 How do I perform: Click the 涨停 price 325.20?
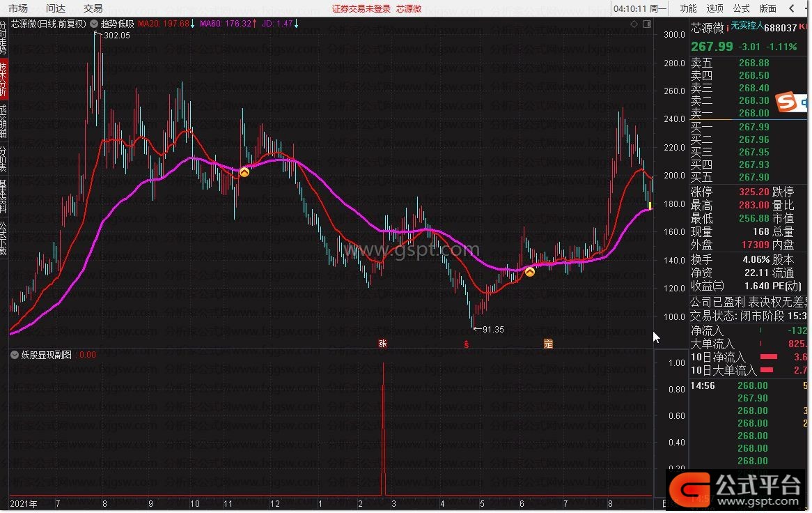pyautogui.click(x=754, y=192)
